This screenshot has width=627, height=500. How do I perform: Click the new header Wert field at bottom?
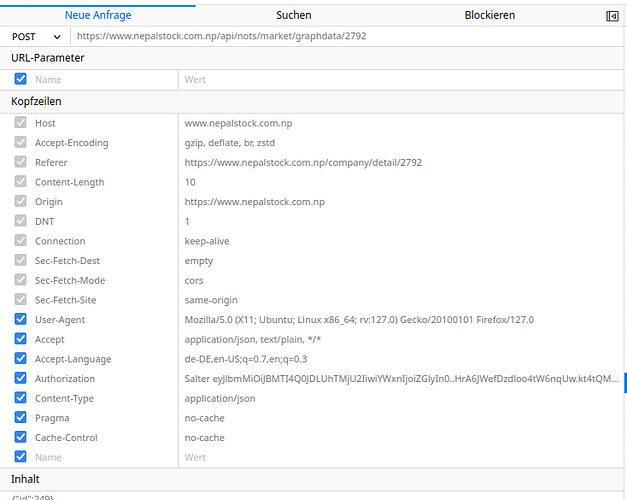click(x=400, y=457)
